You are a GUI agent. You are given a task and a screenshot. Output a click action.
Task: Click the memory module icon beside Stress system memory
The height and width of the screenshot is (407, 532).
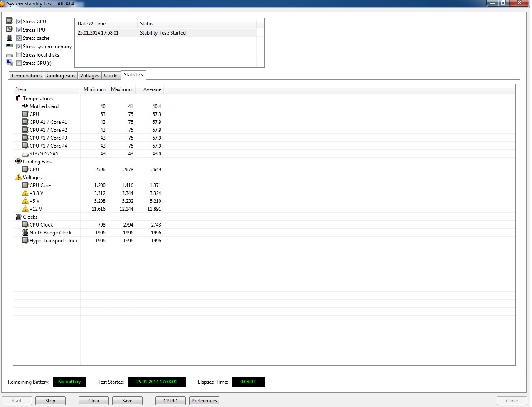click(x=9, y=46)
